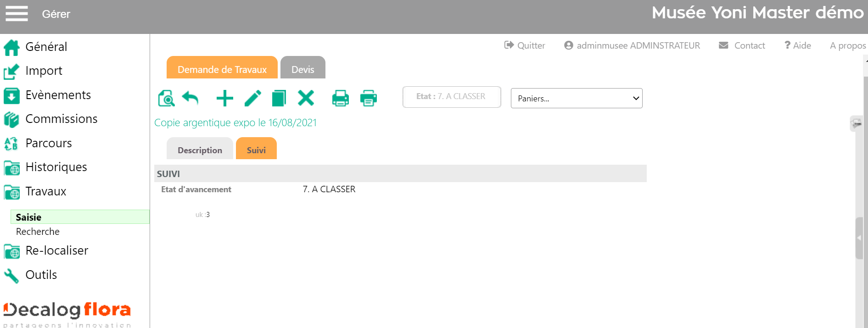This screenshot has width=868, height=328.
Task: Open the Aide help link
Action: [798, 45]
